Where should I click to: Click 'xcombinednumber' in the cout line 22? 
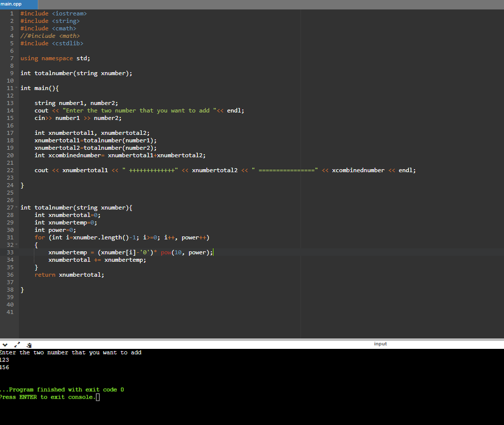click(358, 170)
